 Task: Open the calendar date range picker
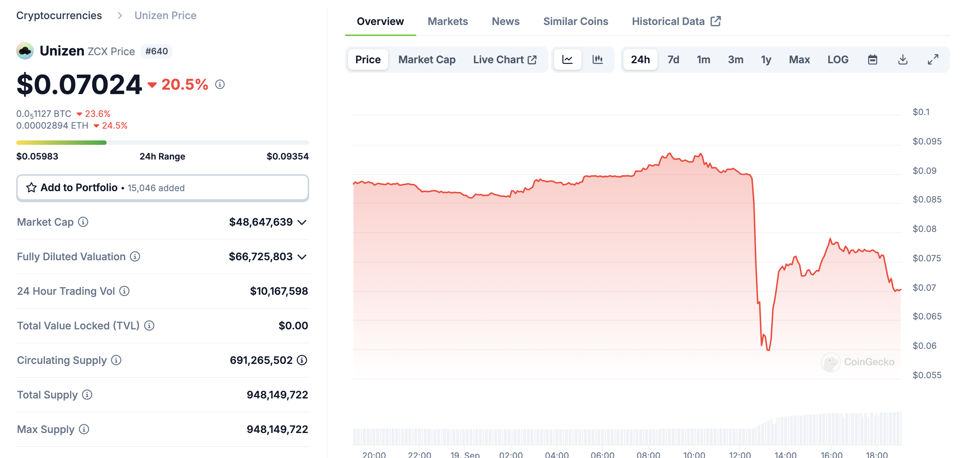(x=872, y=59)
